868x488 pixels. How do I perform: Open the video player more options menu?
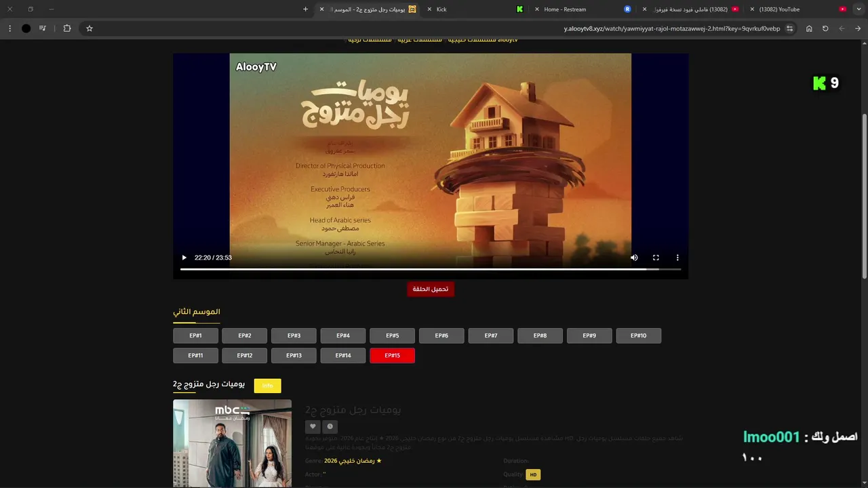coord(677,258)
